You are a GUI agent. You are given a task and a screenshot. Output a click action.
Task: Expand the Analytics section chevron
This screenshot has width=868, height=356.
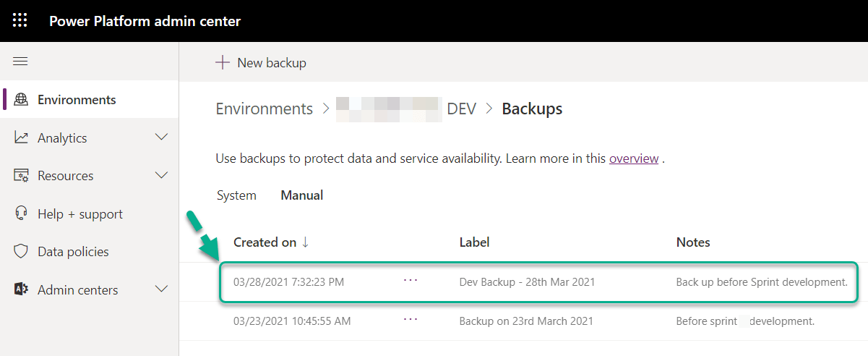162,137
